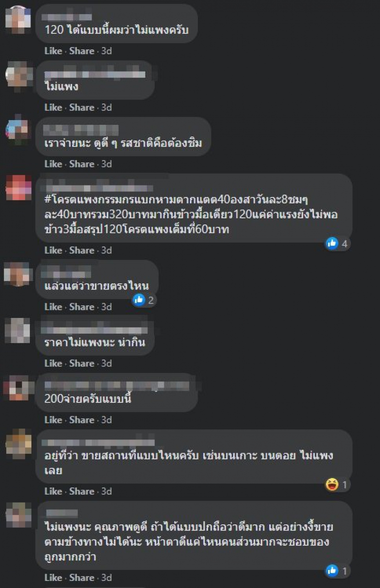Click blurred commenter name above 'ไม่แพง'
This screenshot has width=380, height=588.
95,74
